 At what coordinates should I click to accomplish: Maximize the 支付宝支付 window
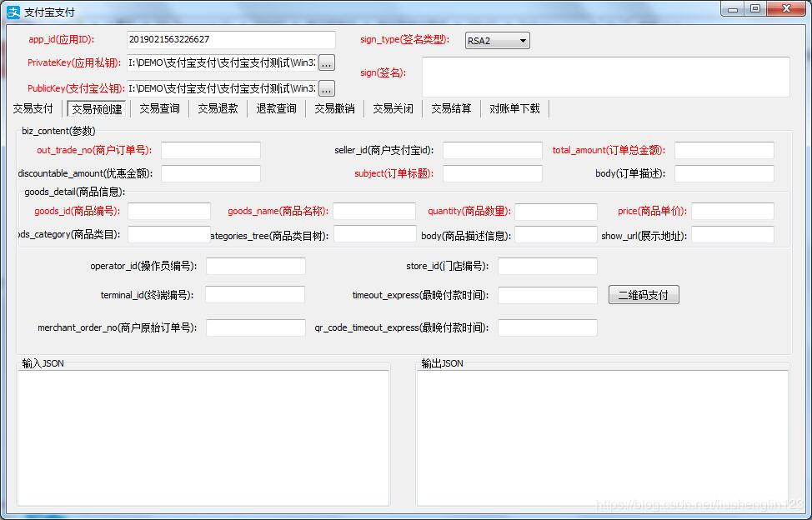(x=755, y=9)
